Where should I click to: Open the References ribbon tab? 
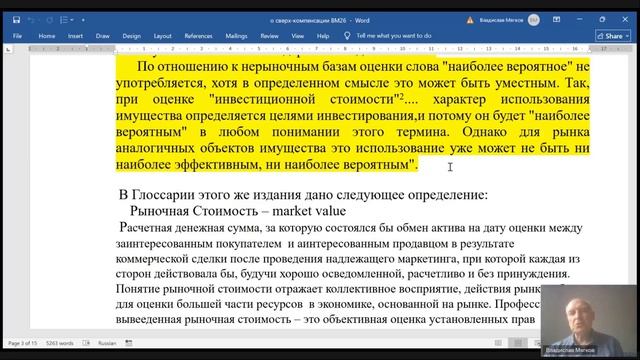click(198, 36)
